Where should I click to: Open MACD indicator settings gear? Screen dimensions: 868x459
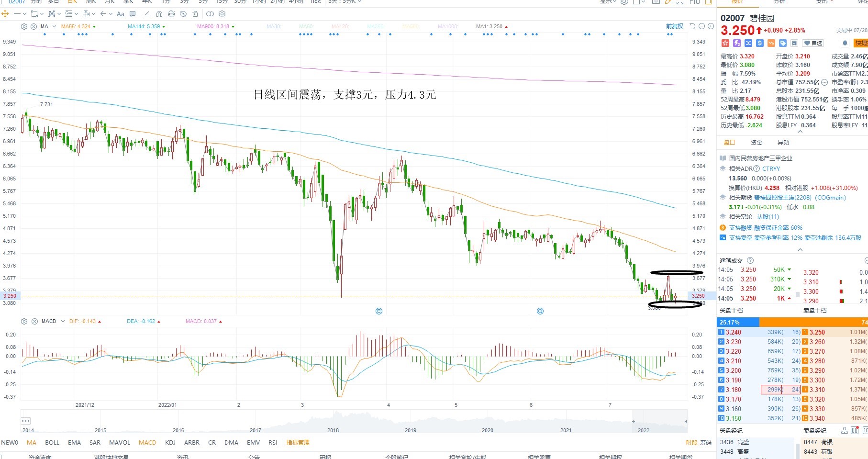(24, 321)
